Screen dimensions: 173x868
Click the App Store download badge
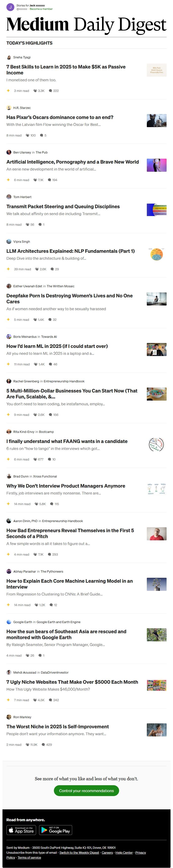22,830
